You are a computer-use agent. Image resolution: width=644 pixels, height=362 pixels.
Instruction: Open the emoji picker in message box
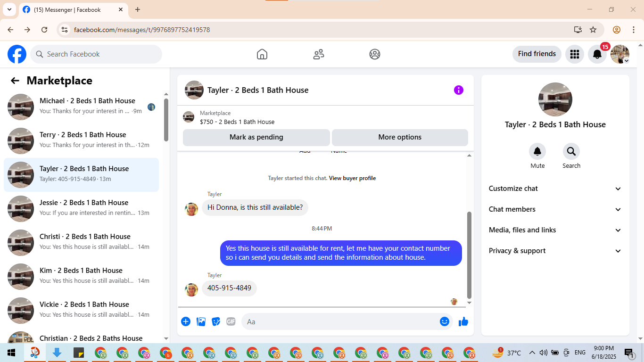[x=445, y=321]
